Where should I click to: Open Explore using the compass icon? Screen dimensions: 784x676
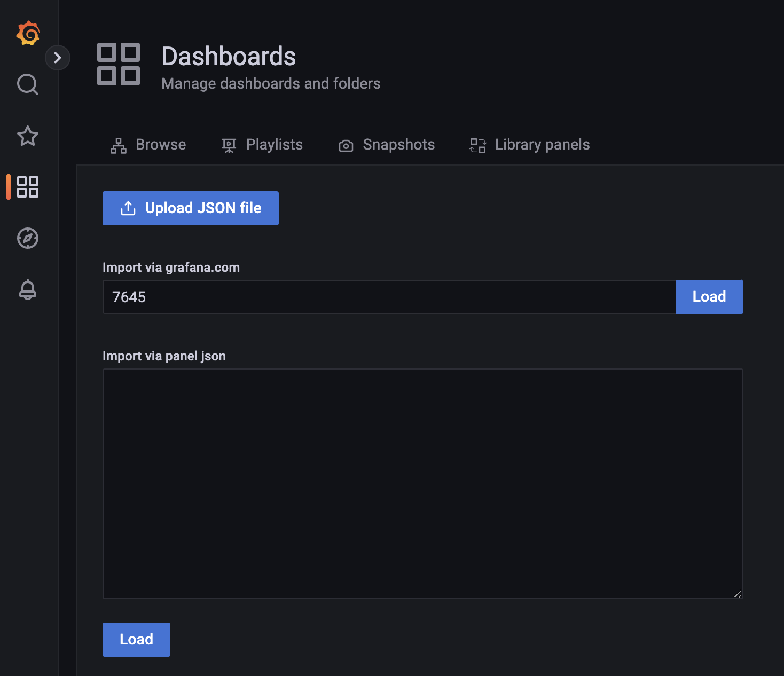click(x=28, y=238)
